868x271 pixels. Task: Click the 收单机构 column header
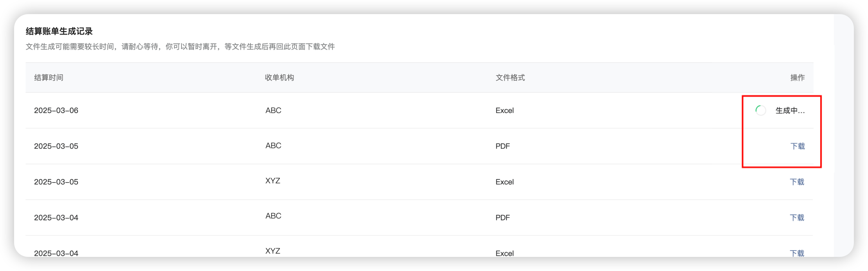click(x=280, y=78)
